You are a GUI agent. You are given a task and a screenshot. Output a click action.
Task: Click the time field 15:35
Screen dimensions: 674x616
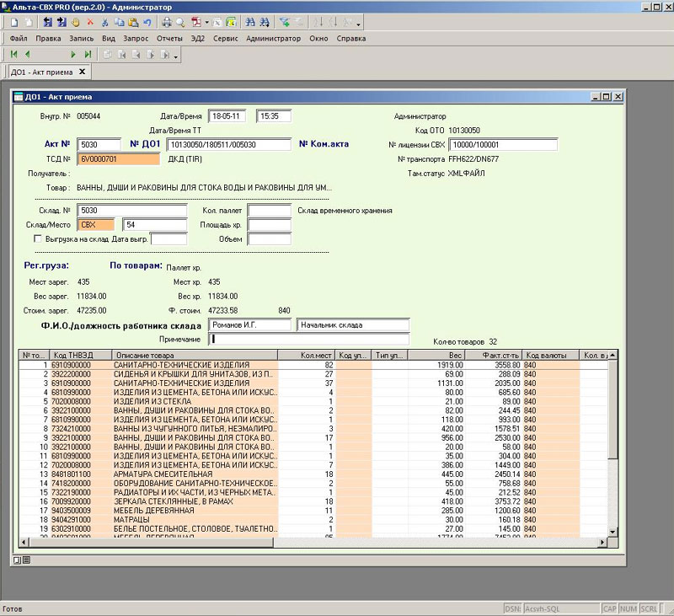tap(274, 116)
